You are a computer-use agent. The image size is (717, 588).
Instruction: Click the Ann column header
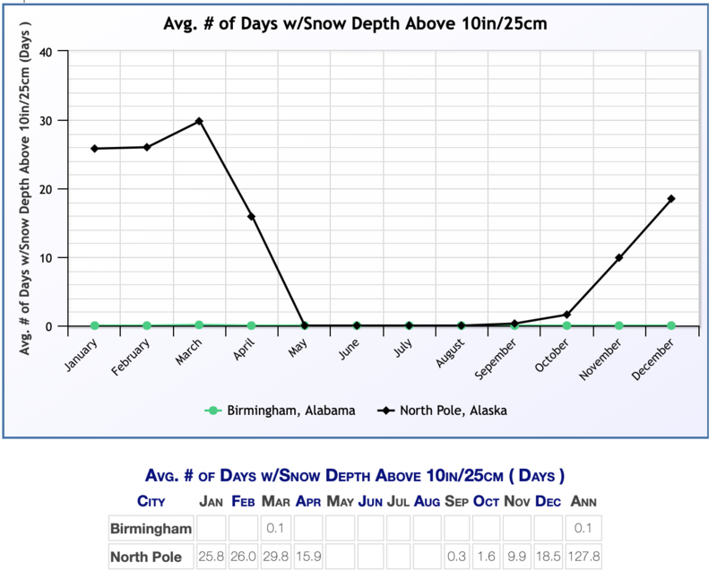coord(583,502)
